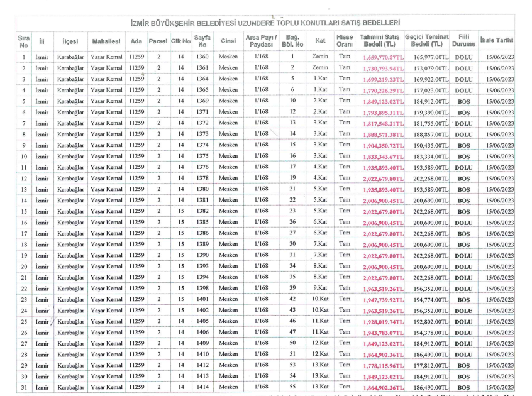
Task: Click Sayfa No value 1378
Action: 202,178
